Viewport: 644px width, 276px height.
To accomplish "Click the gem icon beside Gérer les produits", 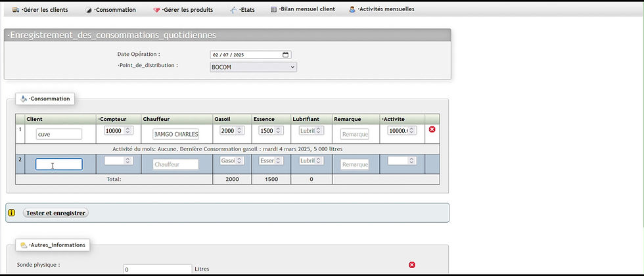I will [156, 10].
